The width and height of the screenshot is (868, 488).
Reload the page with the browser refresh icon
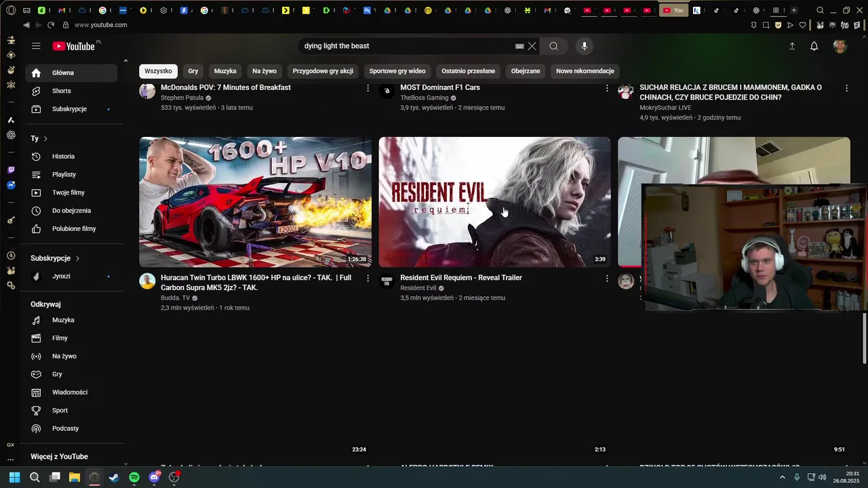(x=51, y=25)
